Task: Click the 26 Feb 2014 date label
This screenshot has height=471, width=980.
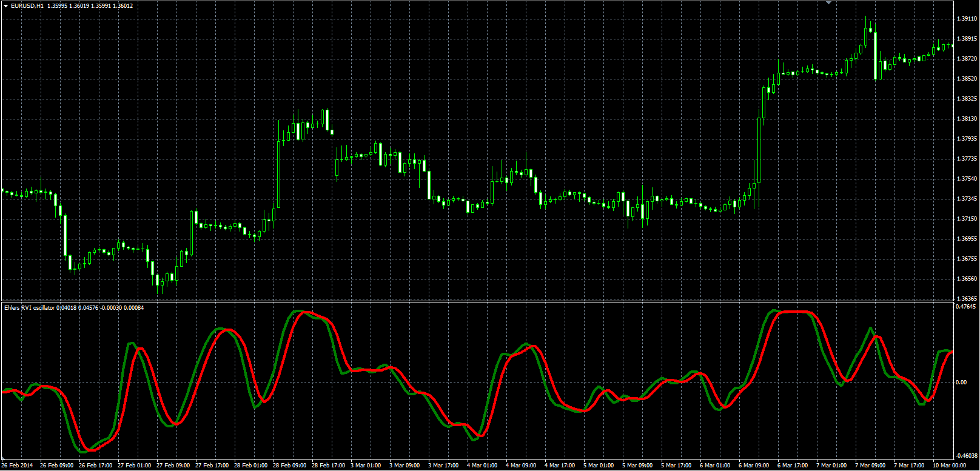Action: tap(18, 466)
